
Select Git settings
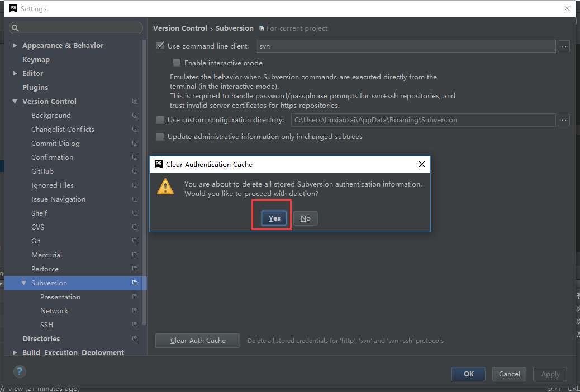tap(36, 241)
